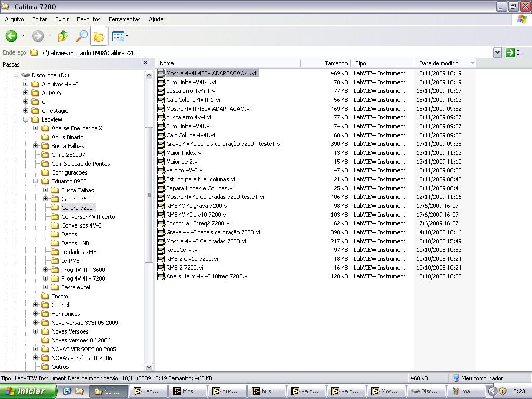Select the Dados UNB folder

75,243
